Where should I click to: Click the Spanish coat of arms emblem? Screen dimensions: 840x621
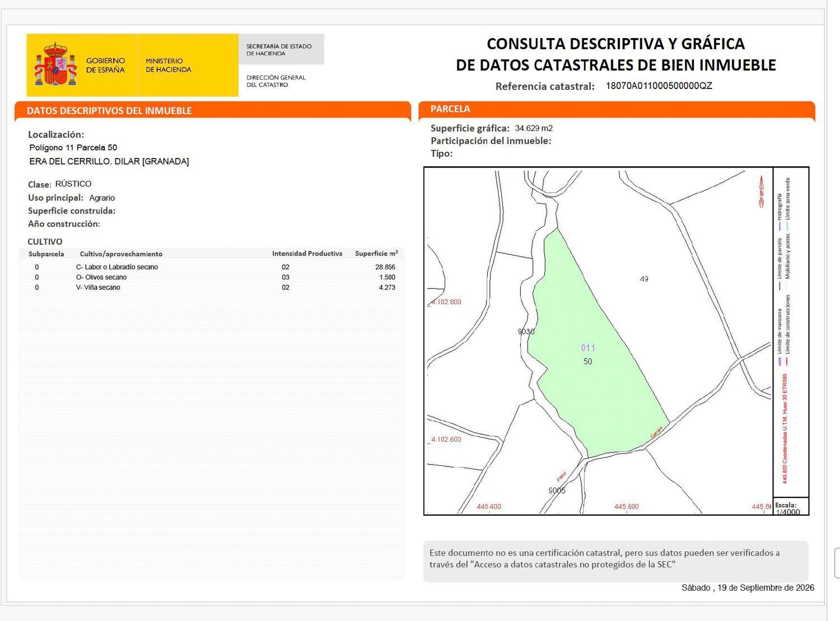coord(55,64)
